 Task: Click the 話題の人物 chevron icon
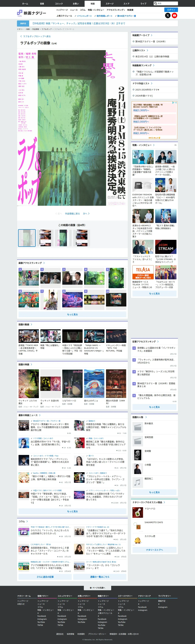click(146, 417)
